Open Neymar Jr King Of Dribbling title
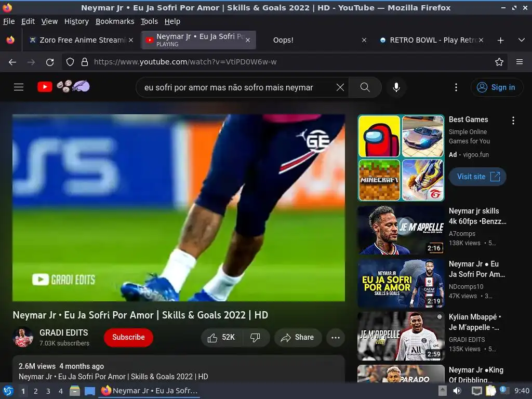The height and width of the screenshot is (399, 532). [x=476, y=375]
